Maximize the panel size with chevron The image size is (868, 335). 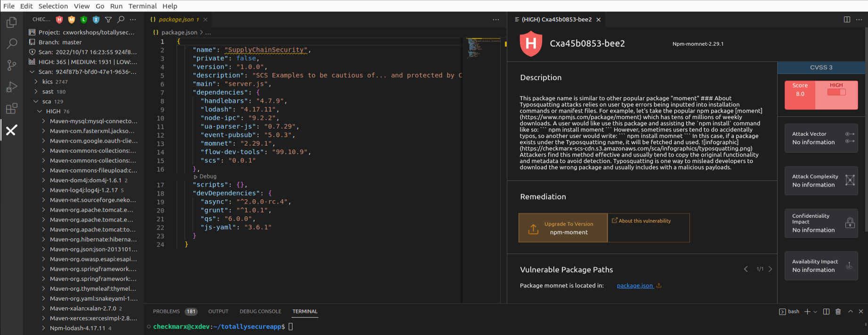[850, 311]
